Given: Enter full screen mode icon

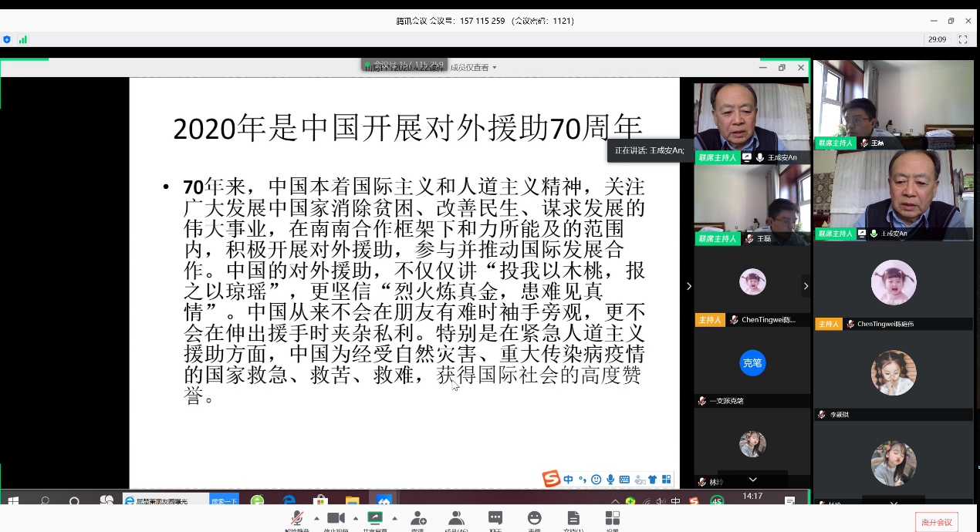Looking at the screenshot, I should [962, 39].
